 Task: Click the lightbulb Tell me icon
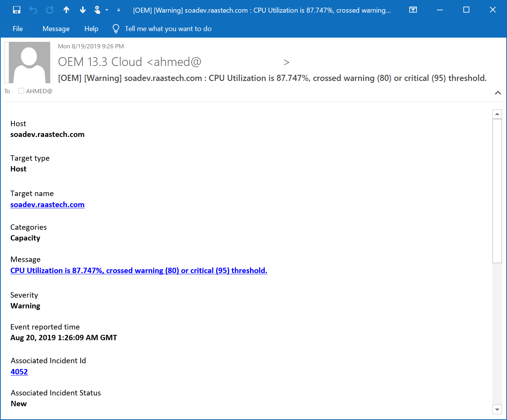116,29
